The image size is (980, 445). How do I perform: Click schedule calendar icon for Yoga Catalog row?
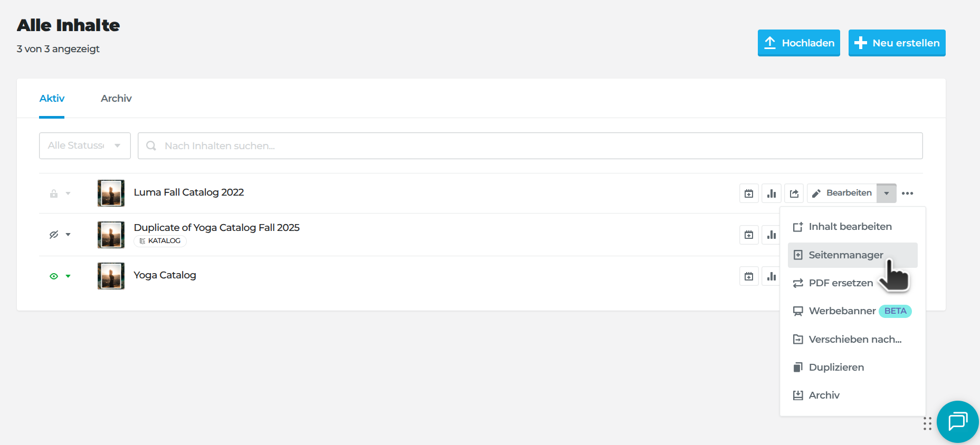(x=749, y=276)
